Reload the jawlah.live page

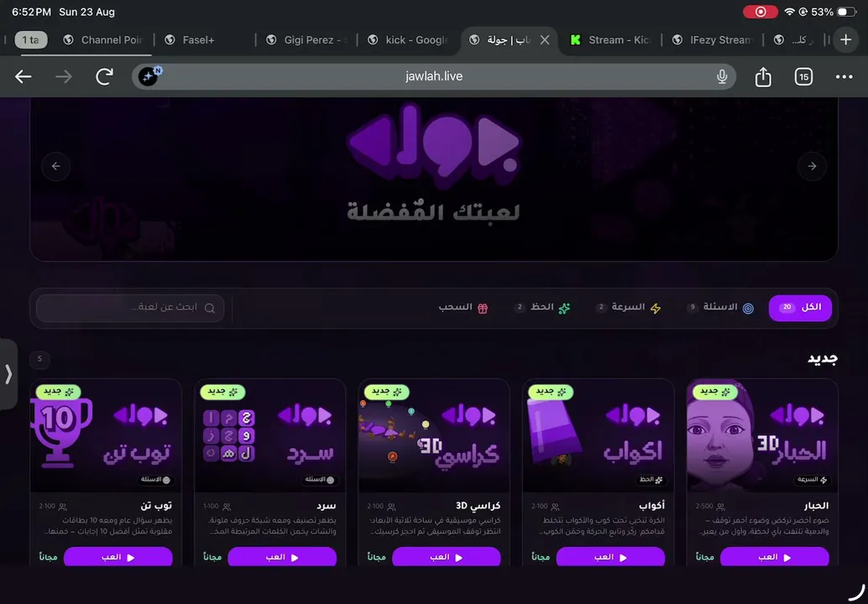pyautogui.click(x=104, y=76)
